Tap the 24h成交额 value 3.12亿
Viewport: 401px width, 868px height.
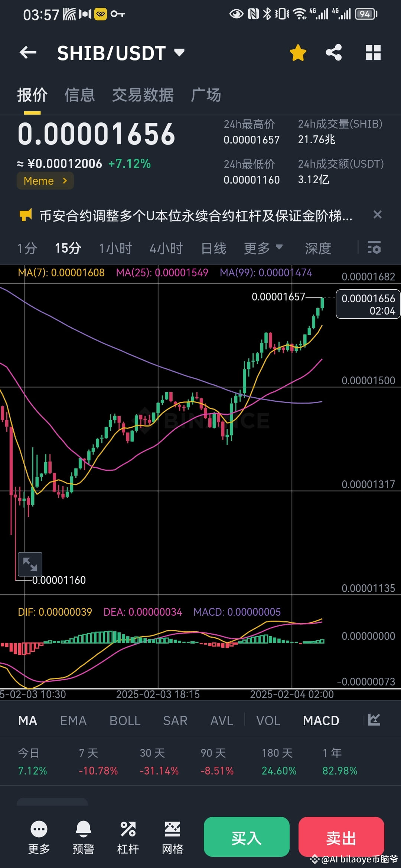pos(313,180)
